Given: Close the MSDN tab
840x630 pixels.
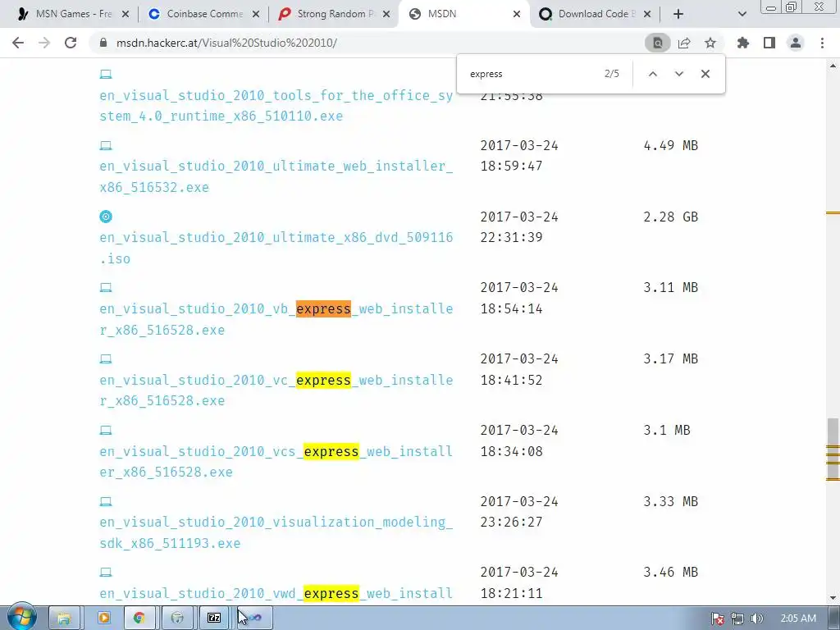Looking at the screenshot, I should coord(517,14).
